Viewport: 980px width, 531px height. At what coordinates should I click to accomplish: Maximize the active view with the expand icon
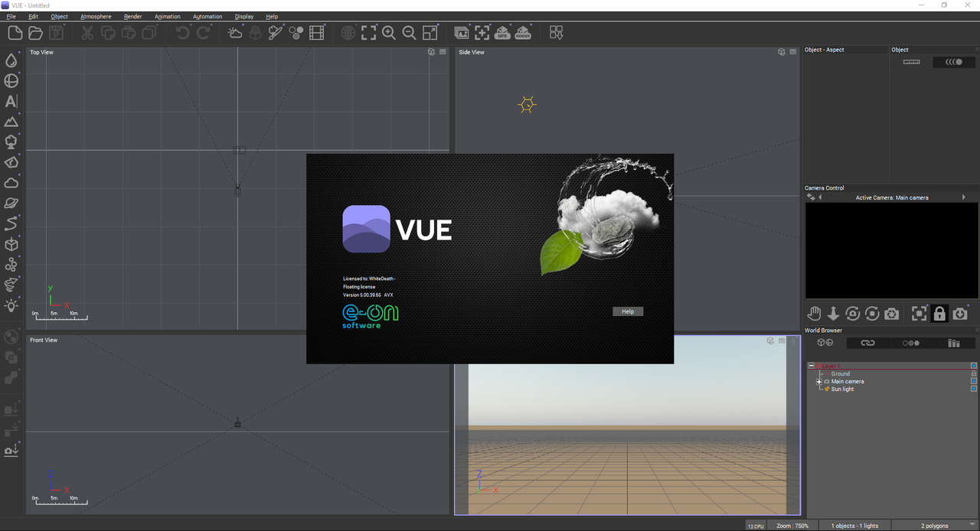[x=430, y=32]
